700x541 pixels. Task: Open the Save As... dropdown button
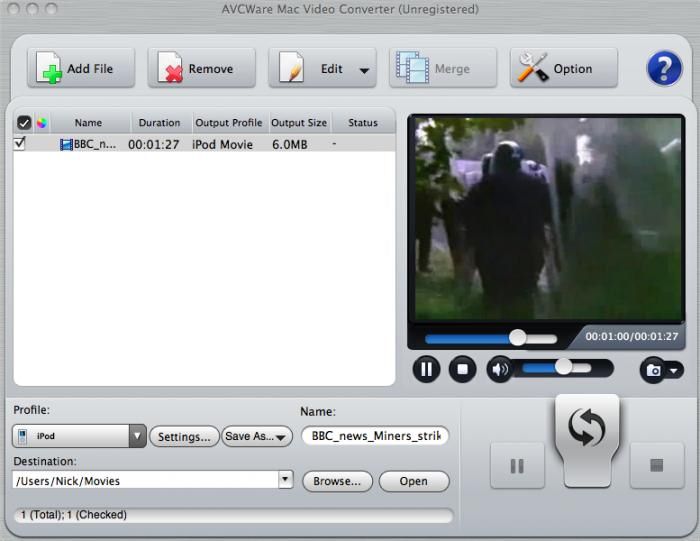click(257, 436)
